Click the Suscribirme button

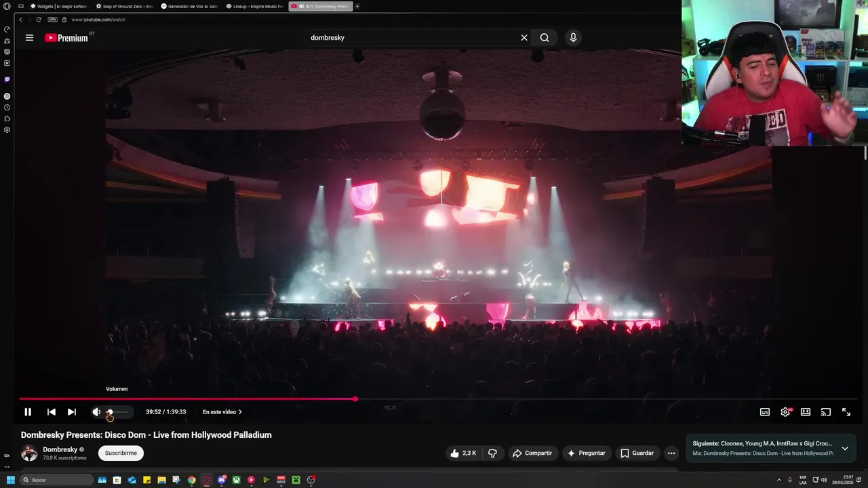[x=121, y=453]
